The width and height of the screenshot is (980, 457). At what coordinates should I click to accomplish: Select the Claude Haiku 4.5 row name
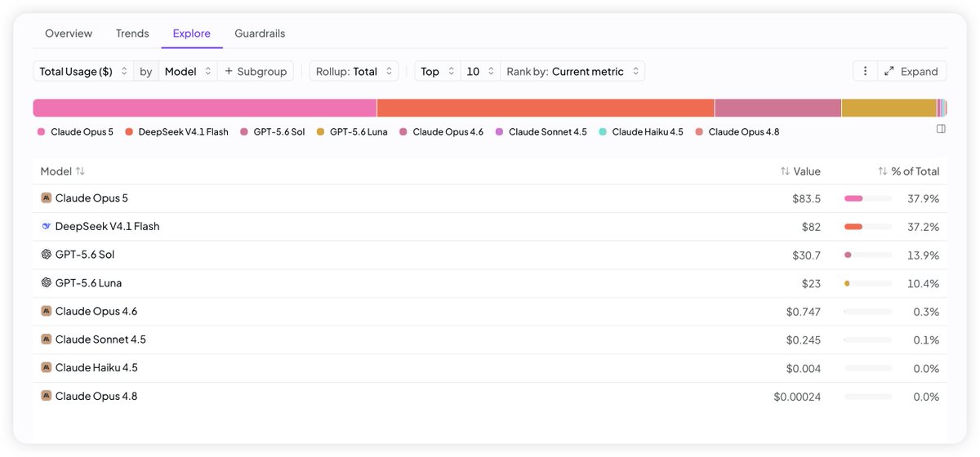coord(96,368)
